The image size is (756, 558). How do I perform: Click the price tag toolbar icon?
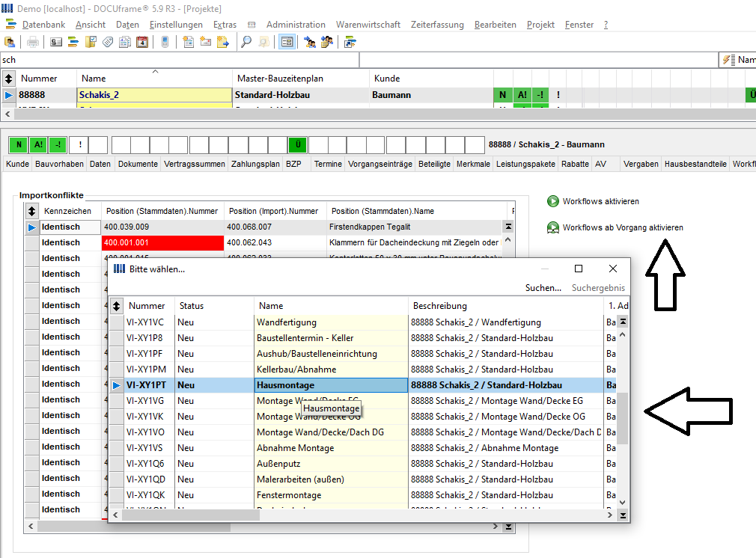tap(108, 43)
